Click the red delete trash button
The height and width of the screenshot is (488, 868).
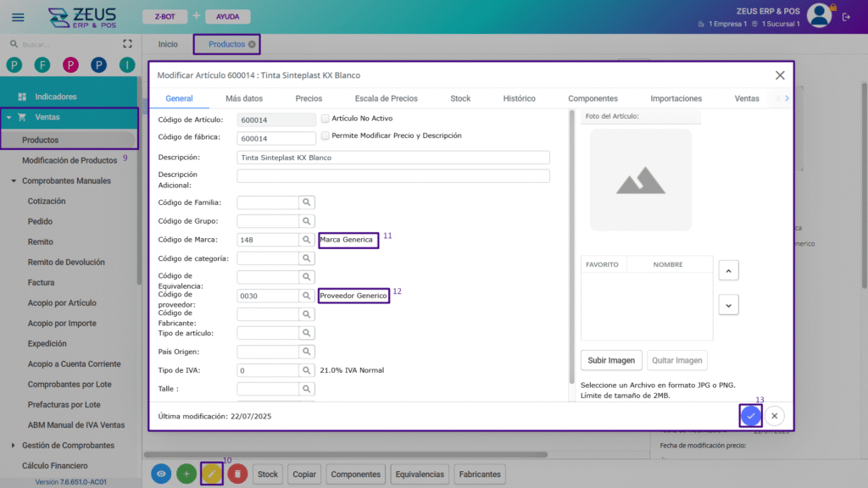pos(237,474)
